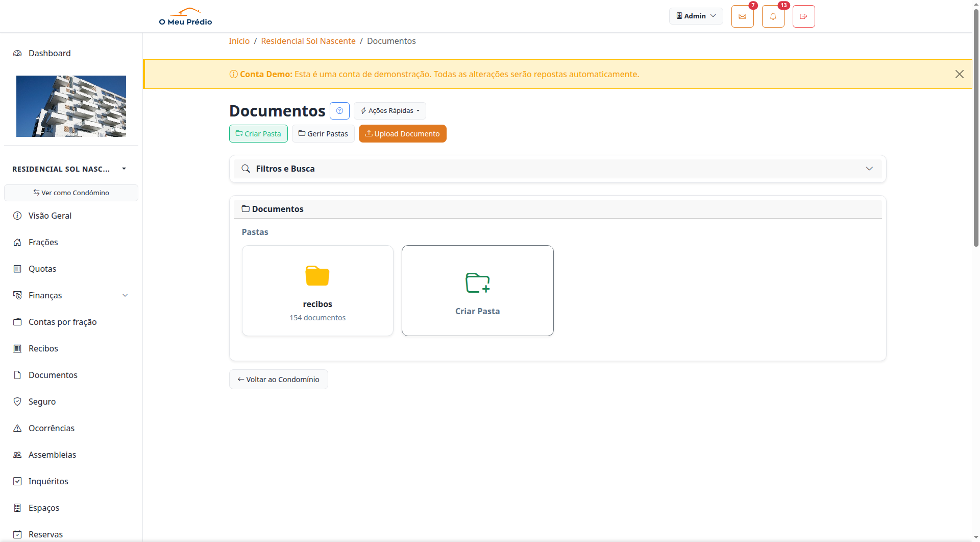Click the Residencial Sol Nascente breadcrumb link
This screenshot has height=542, width=980.
click(x=308, y=41)
